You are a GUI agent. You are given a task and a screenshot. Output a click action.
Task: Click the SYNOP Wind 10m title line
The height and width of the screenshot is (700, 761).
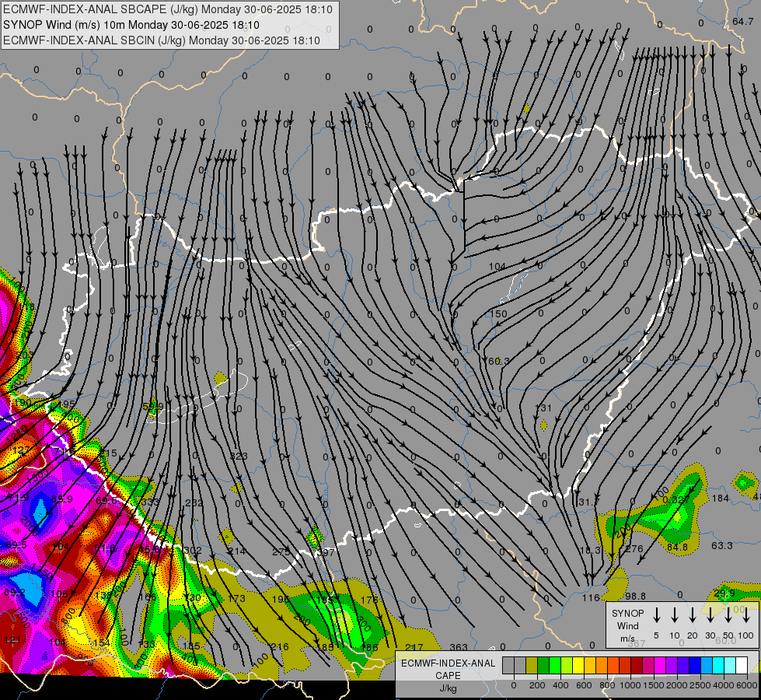tap(131, 25)
